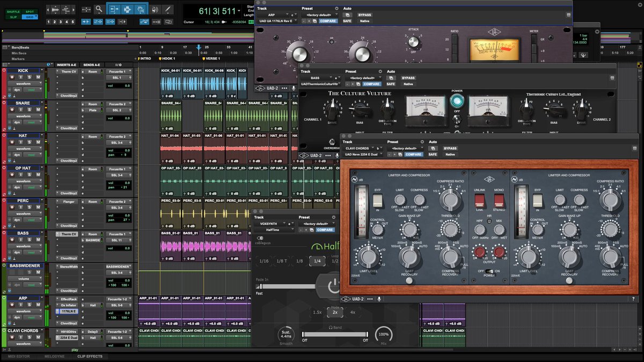Open the UAD Neve 2254 E Dual plugin selector
This screenshot has width=644, height=362.
(x=362, y=154)
